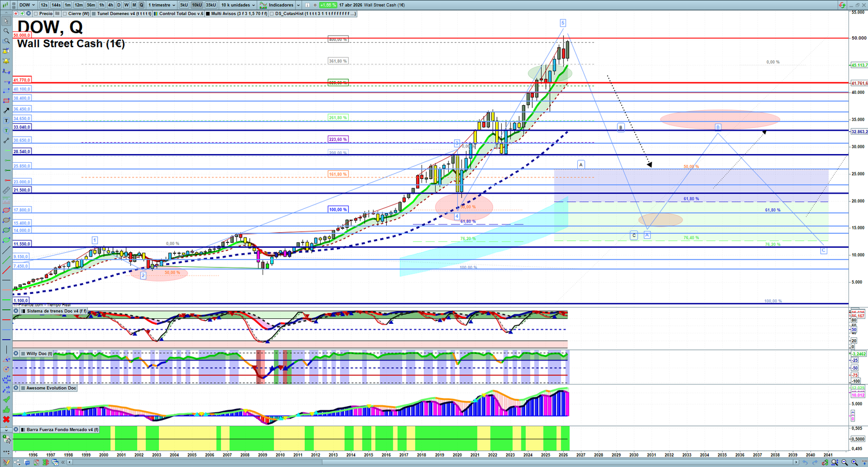The image size is (868, 467).
Task: Close the Sistema de trenes Doc v4 panel
Action: [16, 311]
